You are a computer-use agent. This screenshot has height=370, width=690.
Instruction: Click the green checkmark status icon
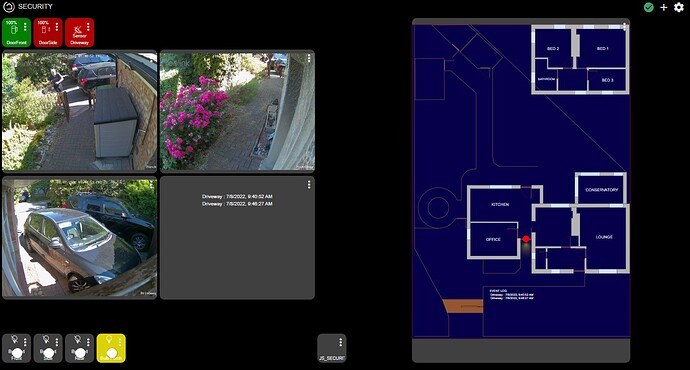[x=649, y=7]
